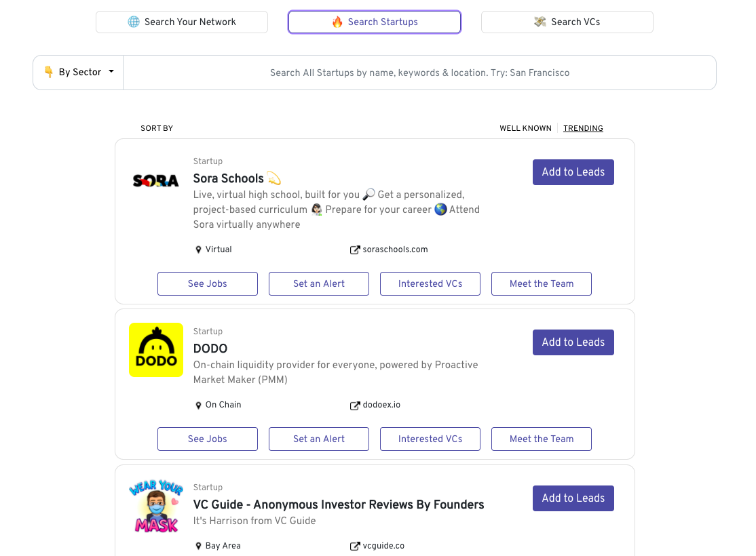Click the location pin icon next to Virtual
The image size is (756, 556).
pyautogui.click(x=199, y=250)
